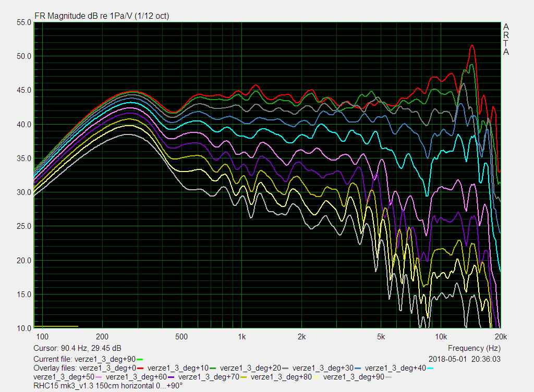Click the '15.0' value on the dB axis

point(24,295)
